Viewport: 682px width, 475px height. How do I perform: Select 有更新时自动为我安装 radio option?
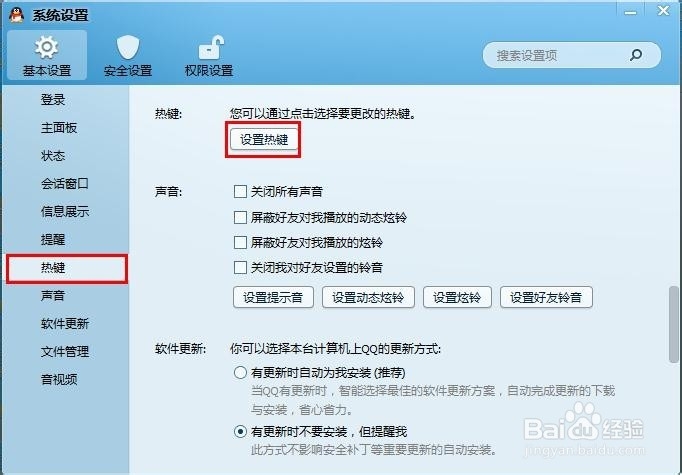(x=240, y=373)
